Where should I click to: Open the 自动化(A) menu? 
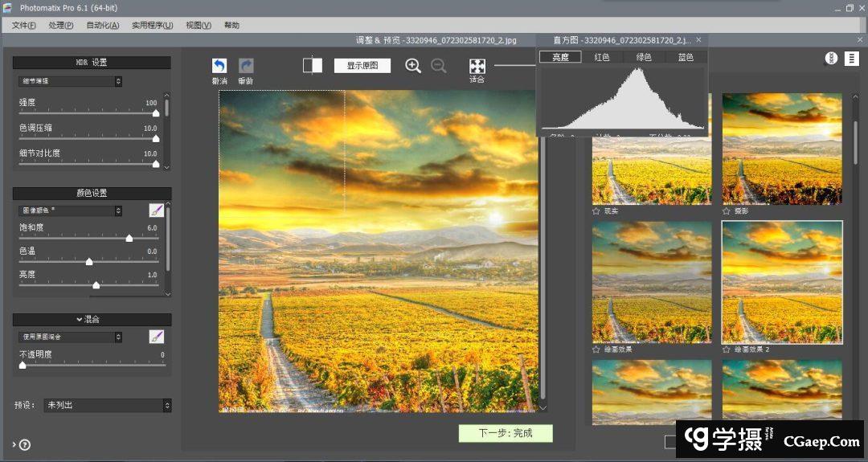(102, 25)
